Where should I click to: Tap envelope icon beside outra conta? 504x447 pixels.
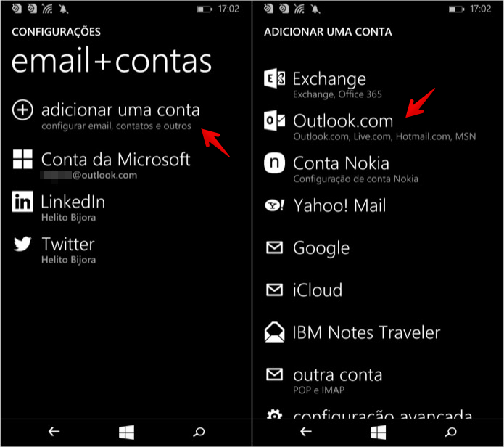point(274,374)
